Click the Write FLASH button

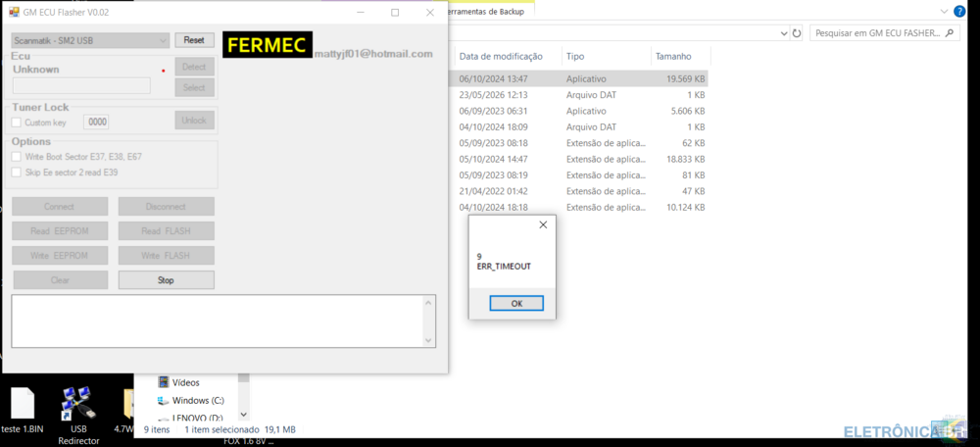pyautogui.click(x=166, y=255)
